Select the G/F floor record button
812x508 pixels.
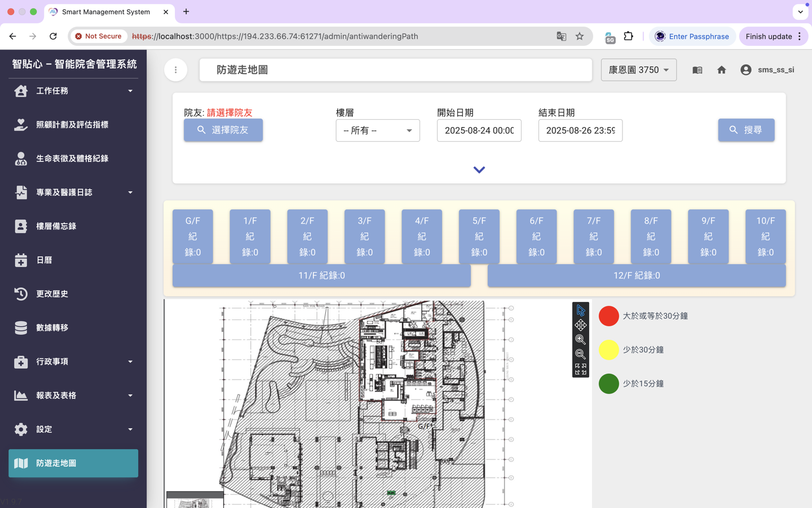[193, 237]
